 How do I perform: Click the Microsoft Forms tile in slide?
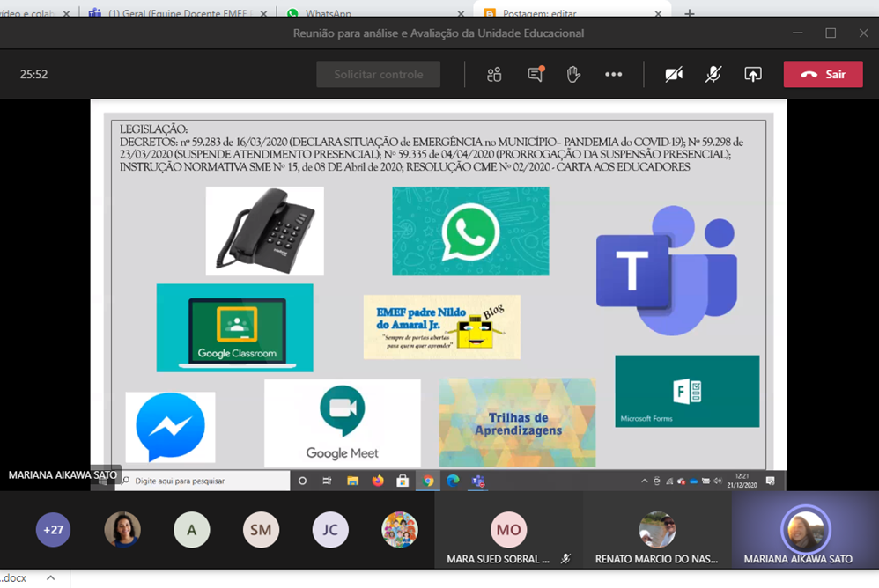pos(687,392)
